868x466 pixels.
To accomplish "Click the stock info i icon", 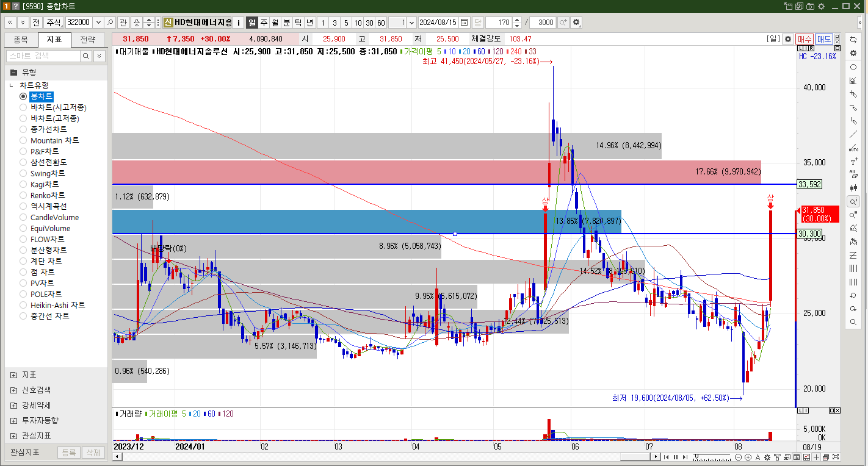I will [x=238, y=22].
